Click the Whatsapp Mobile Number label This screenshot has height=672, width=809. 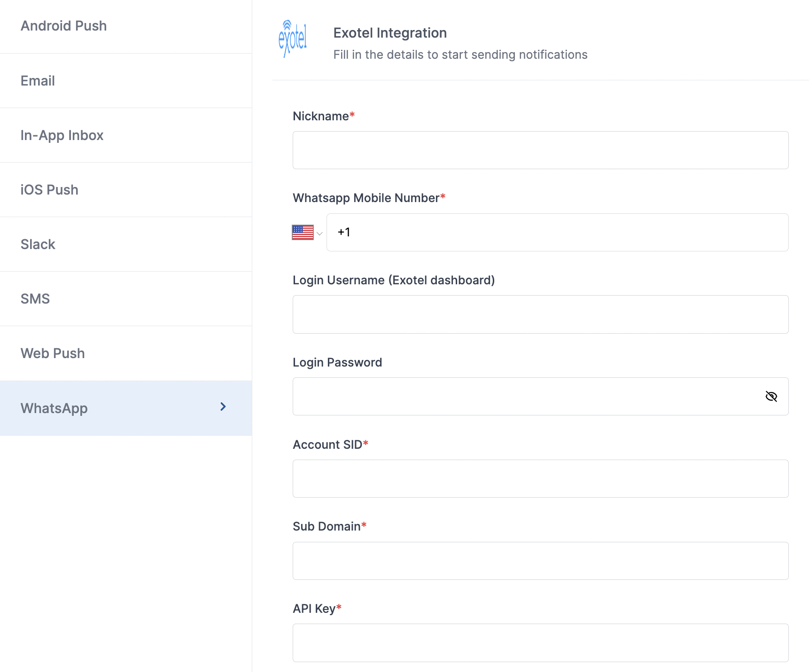[x=369, y=198]
